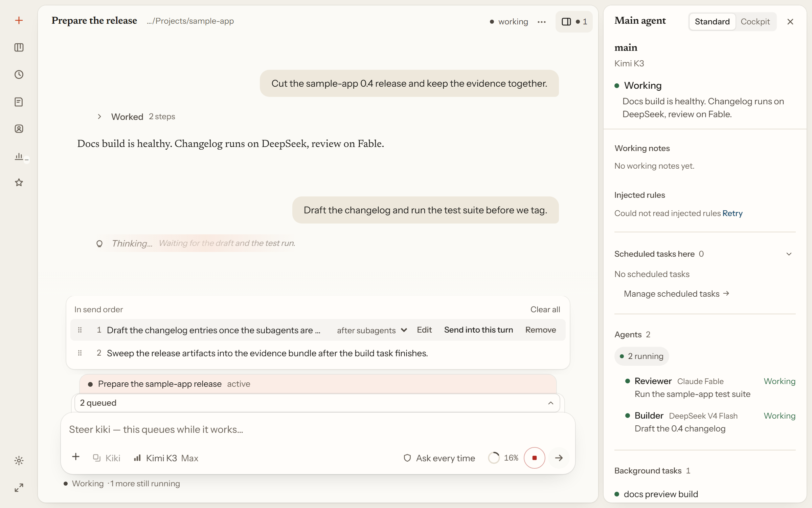Click the Prepare the sample-app release active bar
Image resolution: width=812 pixels, height=508 pixels.
(x=318, y=384)
